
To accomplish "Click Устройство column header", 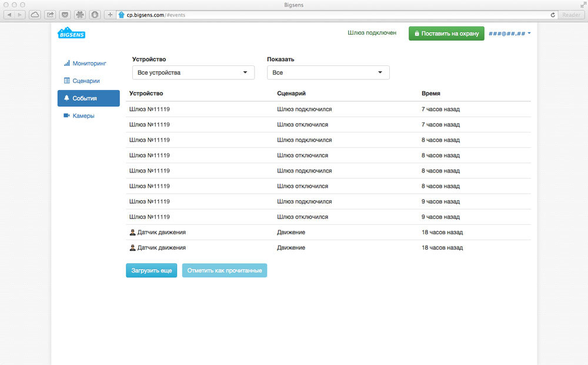I will 146,93.
